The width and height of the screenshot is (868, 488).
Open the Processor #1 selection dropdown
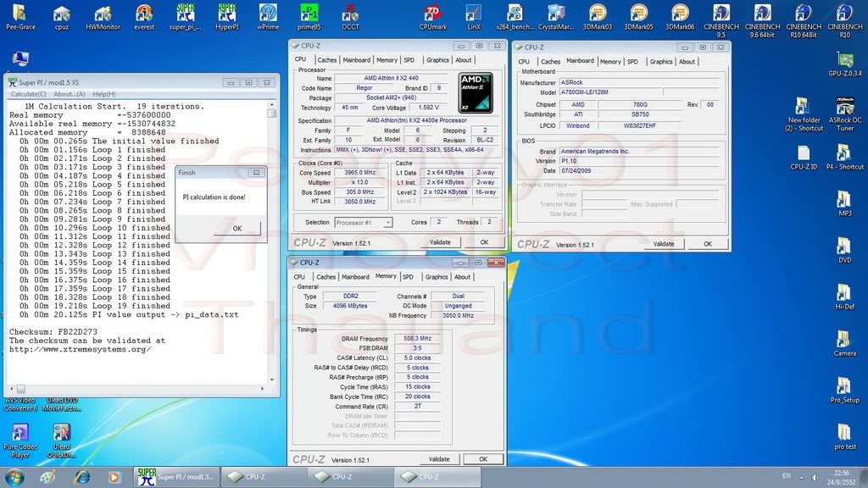coord(363,223)
